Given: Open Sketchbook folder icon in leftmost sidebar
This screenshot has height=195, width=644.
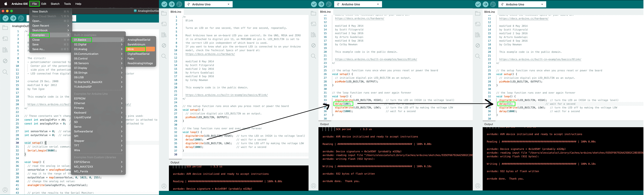Looking at the screenshot, I should coord(5,28).
